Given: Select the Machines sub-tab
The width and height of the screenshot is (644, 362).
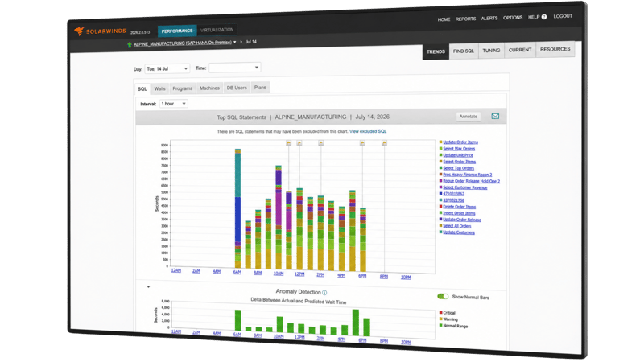Looking at the screenshot, I should click(209, 88).
